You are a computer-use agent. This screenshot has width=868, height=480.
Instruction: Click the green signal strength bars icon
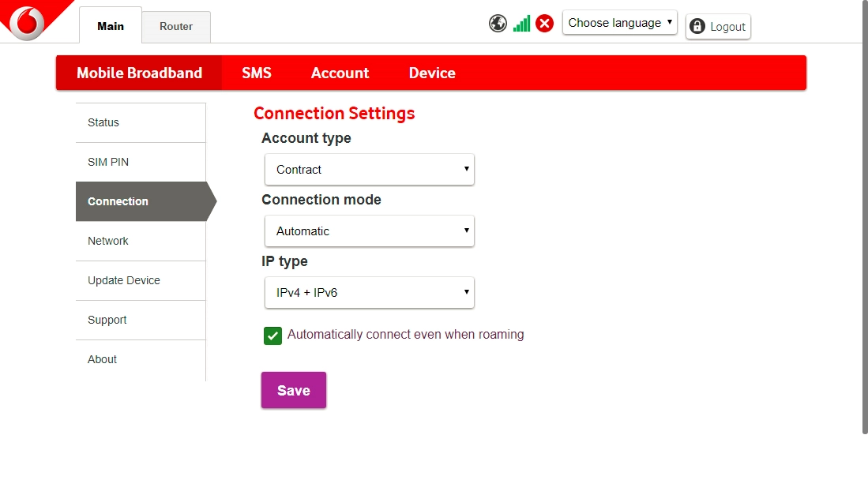click(x=521, y=24)
